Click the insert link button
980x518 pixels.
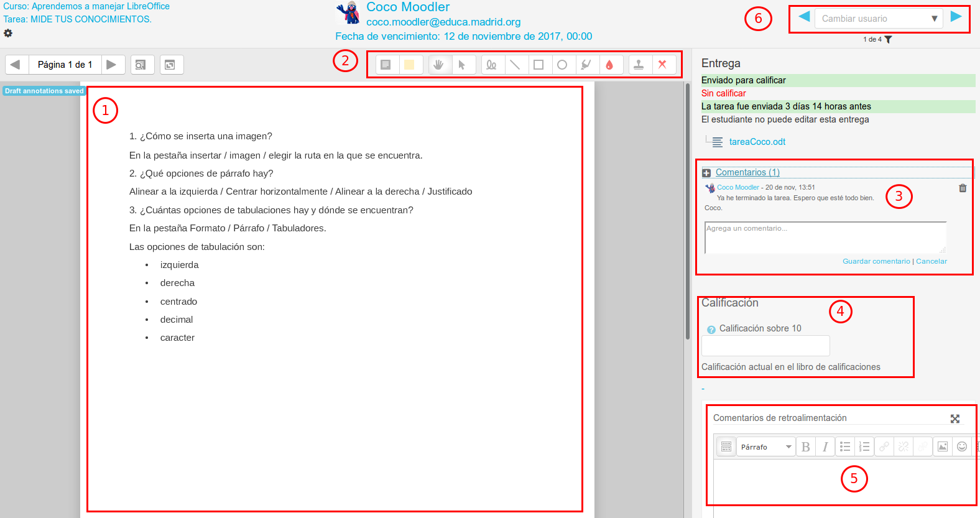884,446
